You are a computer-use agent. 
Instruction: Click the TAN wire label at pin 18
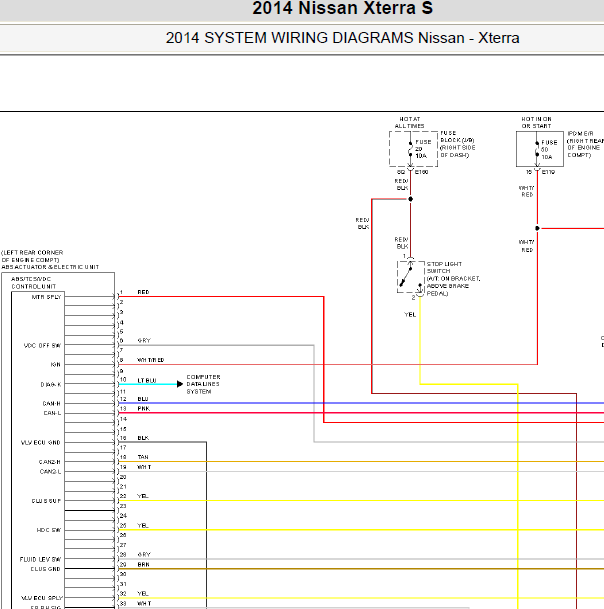143,457
